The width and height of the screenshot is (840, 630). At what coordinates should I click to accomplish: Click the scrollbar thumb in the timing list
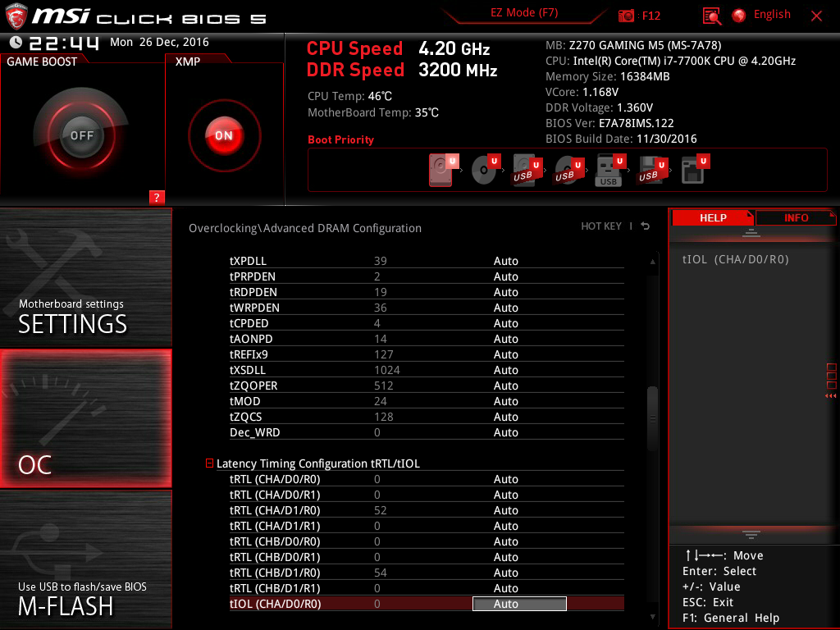(652, 418)
